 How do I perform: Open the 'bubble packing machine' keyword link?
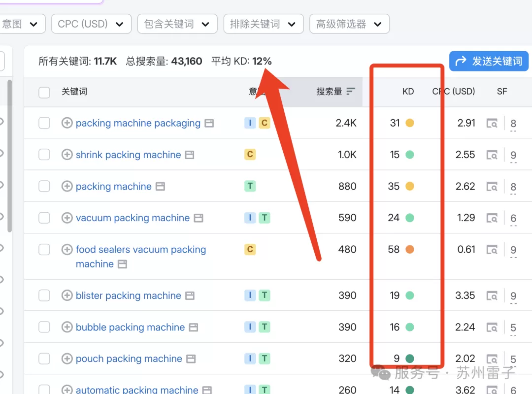[130, 327]
